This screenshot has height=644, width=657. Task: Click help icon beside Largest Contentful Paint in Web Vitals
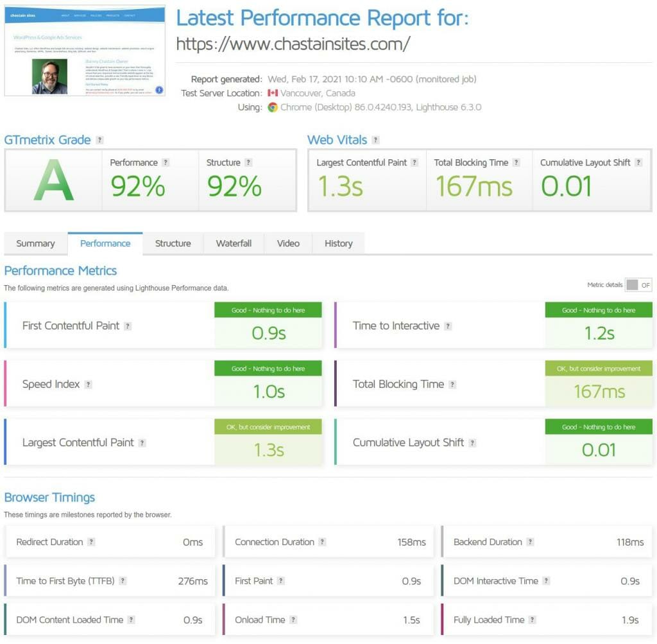(414, 162)
